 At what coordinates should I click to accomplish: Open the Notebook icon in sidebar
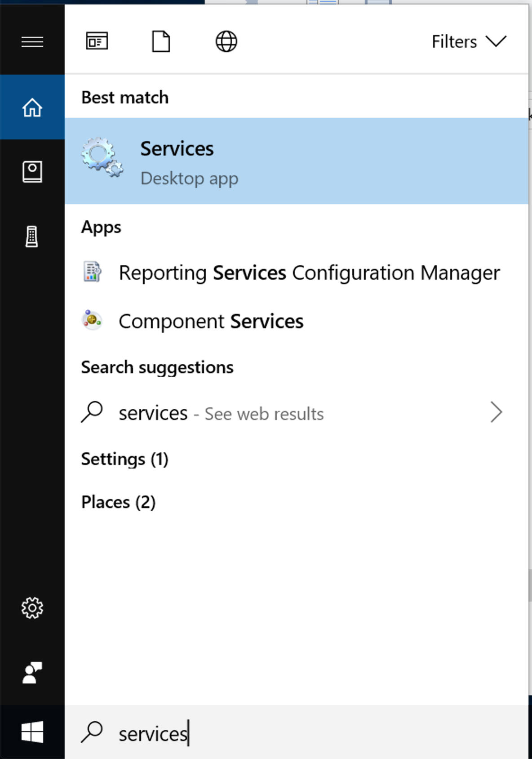click(32, 172)
